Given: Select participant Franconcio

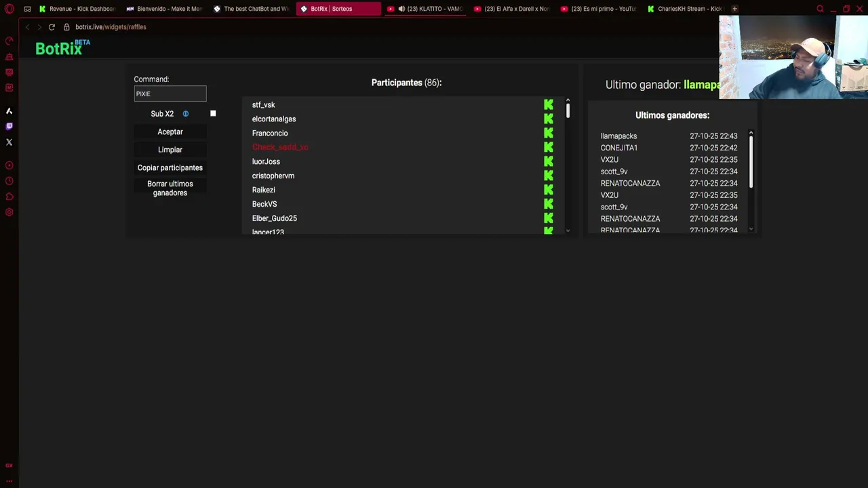Looking at the screenshot, I should pyautogui.click(x=270, y=134).
